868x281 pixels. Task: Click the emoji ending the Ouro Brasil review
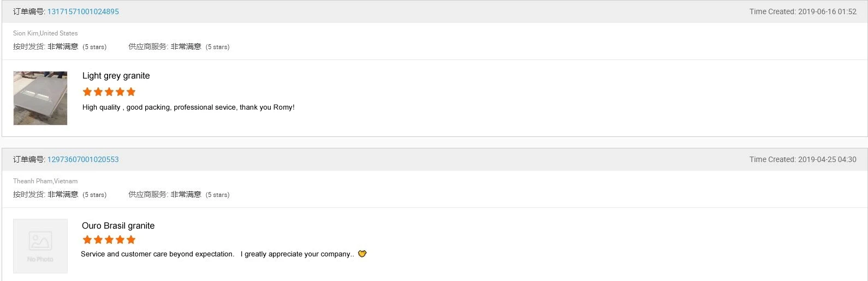(x=362, y=254)
